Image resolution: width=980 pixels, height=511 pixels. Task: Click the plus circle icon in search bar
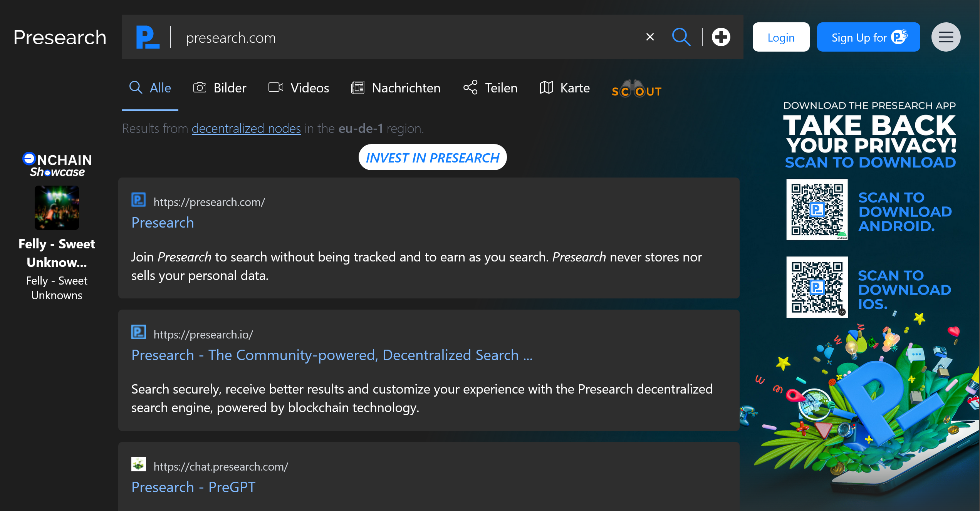click(721, 37)
